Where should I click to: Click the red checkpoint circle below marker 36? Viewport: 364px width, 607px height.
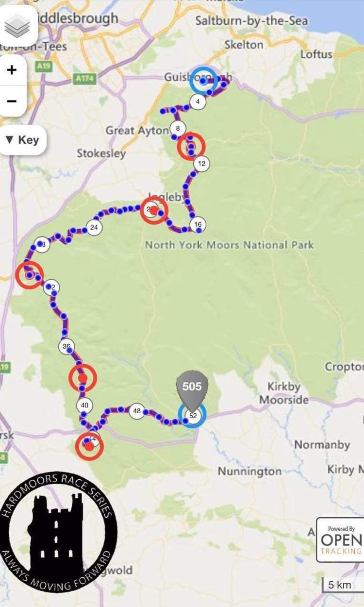[83, 378]
